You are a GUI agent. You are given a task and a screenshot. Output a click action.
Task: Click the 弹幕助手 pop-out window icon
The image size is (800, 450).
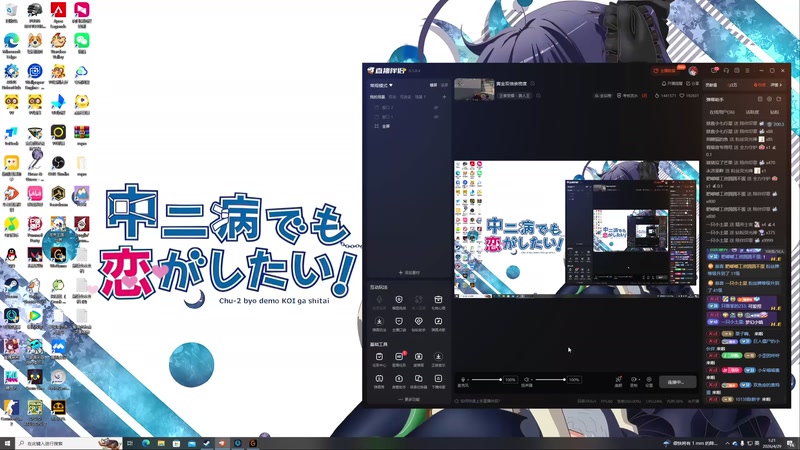760,99
